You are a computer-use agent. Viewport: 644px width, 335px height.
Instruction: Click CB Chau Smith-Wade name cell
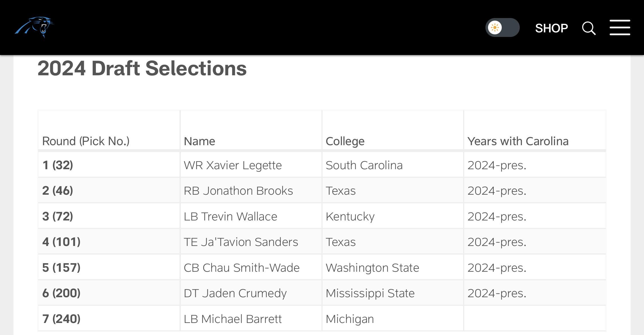click(x=251, y=267)
